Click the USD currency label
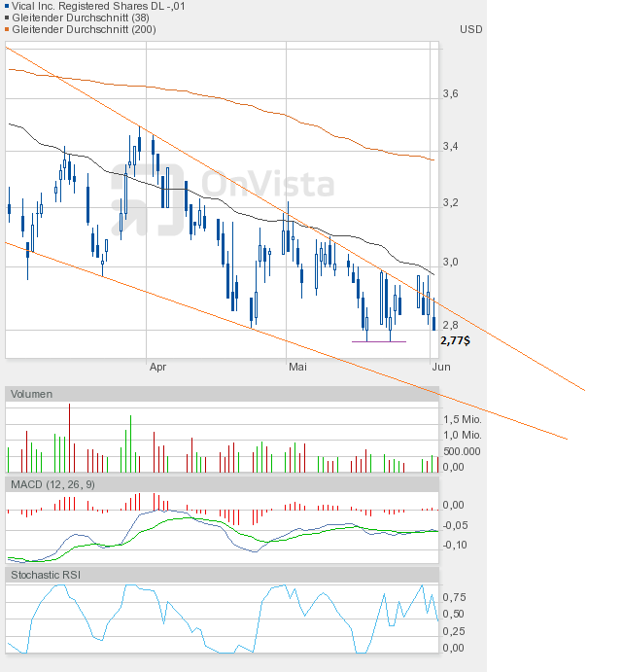 coord(470,29)
